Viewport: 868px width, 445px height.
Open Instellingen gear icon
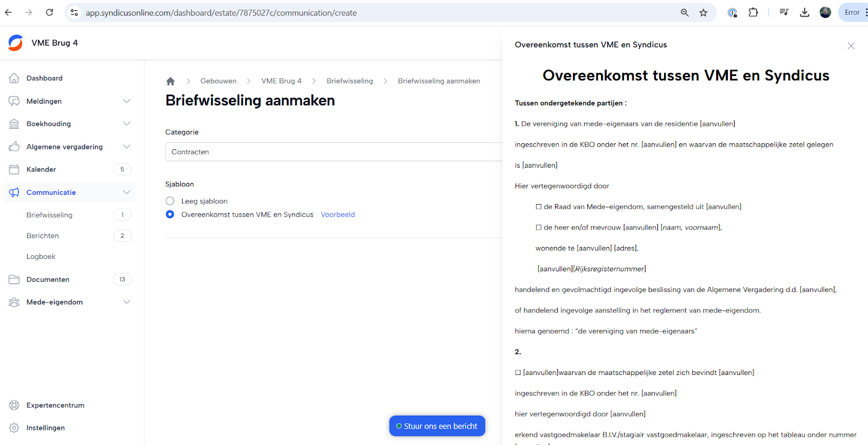tap(14, 428)
